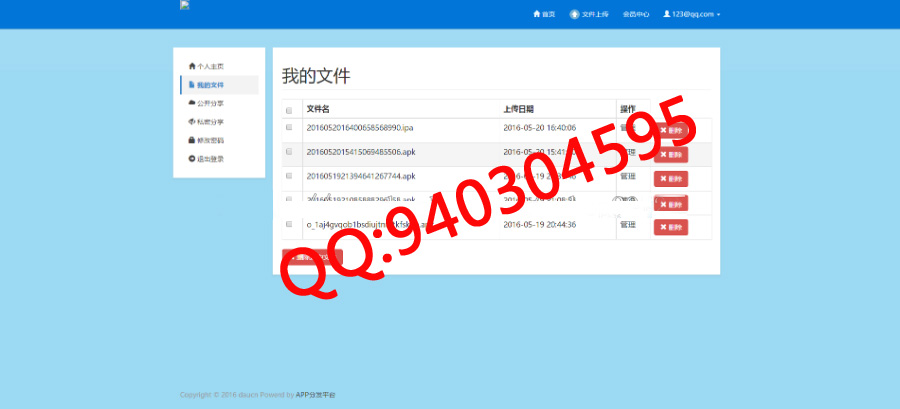
Task: Toggle the select-all checkbox in the table header
Action: click(x=289, y=110)
